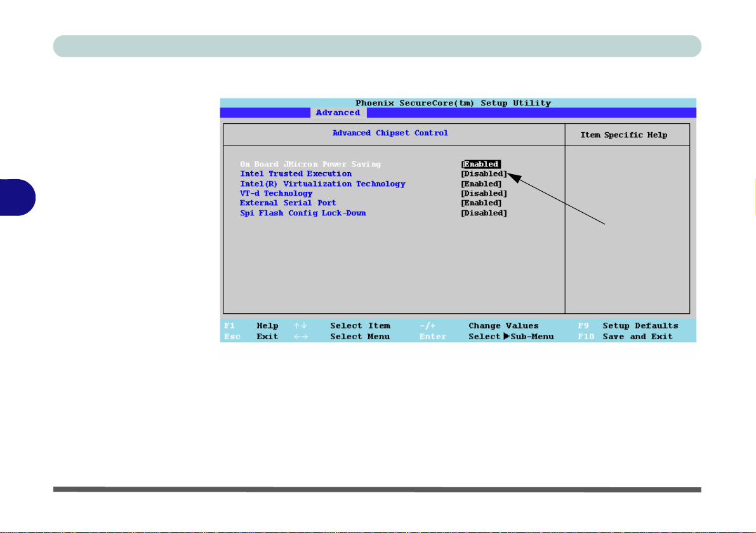This screenshot has height=533, width=756.
Task: Select Intel(R) Virtualization Technology setting
Action: [322, 184]
